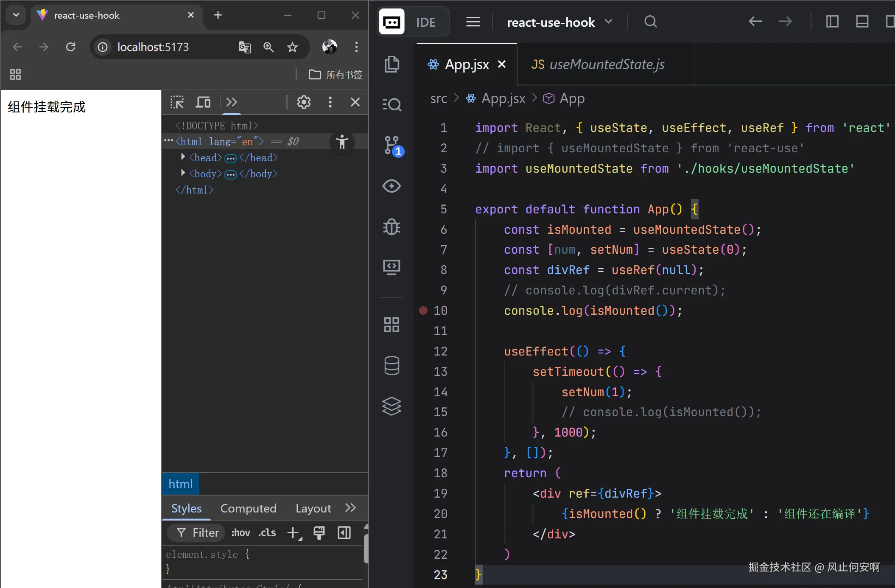The width and height of the screenshot is (895, 588).
Task: Click the .cls button in Styles
Action: (x=267, y=533)
